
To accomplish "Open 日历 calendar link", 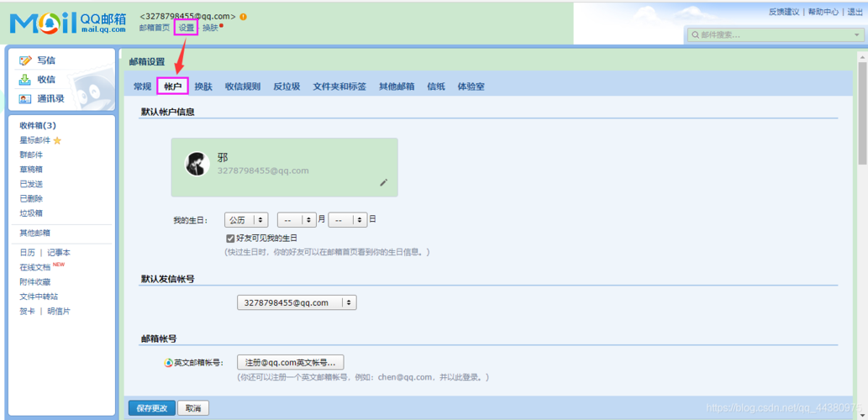I will pyautogui.click(x=27, y=252).
